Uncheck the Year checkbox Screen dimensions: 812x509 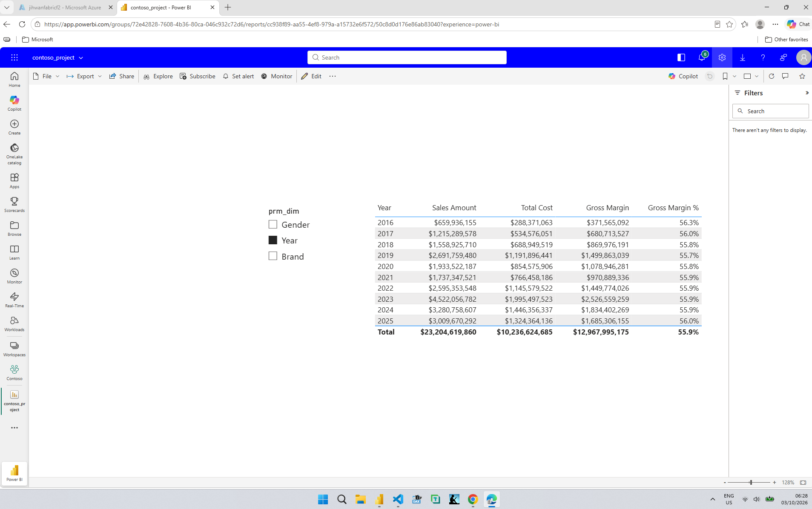click(x=273, y=240)
